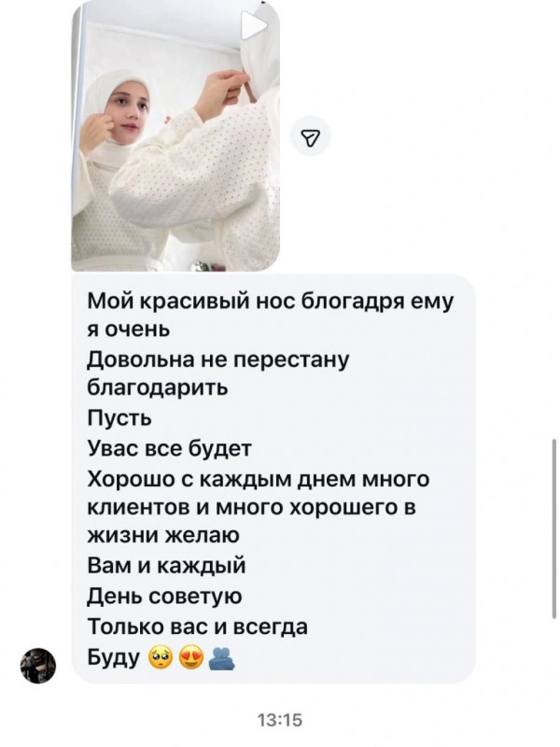The image size is (560, 747).
Task: Click the line "Увас все будет"
Action: 169,448
